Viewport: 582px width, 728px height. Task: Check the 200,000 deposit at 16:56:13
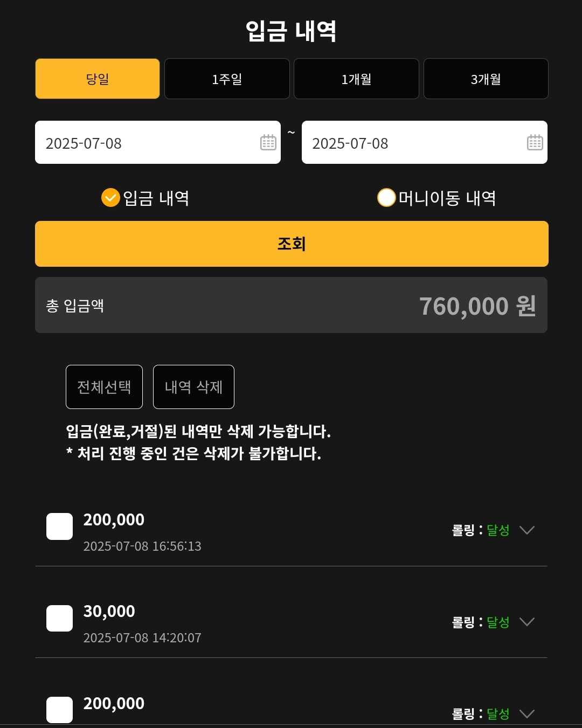(59, 526)
